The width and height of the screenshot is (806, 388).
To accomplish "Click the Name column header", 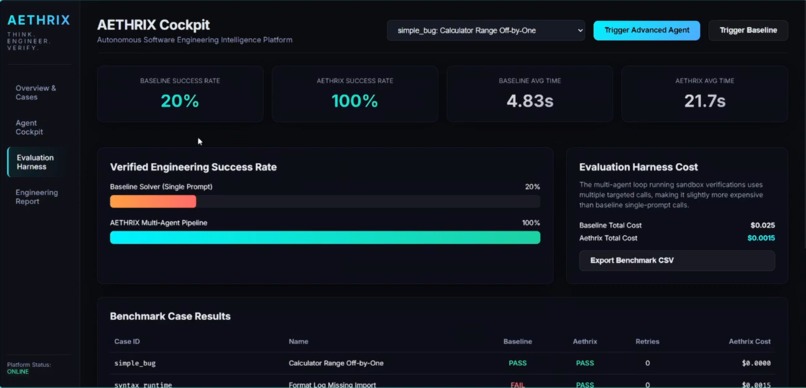I will tap(298, 341).
